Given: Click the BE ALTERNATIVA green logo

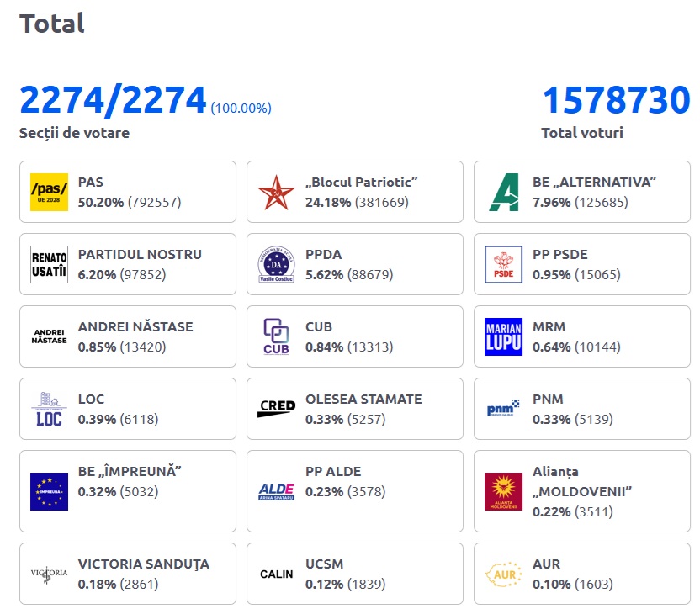Looking at the screenshot, I should tap(503, 192).
